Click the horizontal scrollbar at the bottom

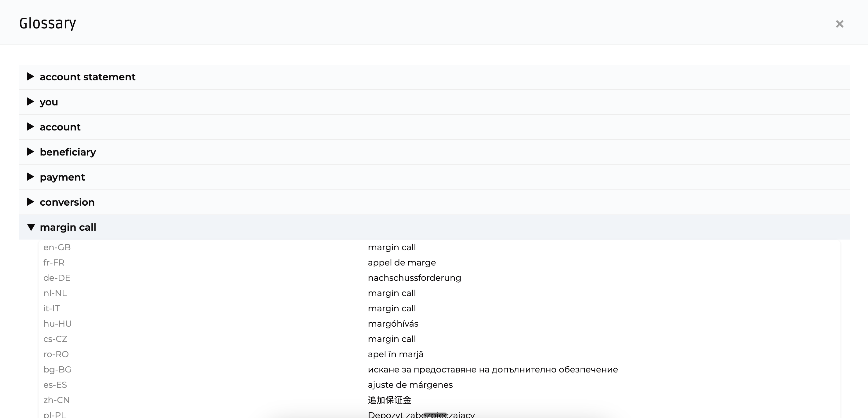pos(434,415)
